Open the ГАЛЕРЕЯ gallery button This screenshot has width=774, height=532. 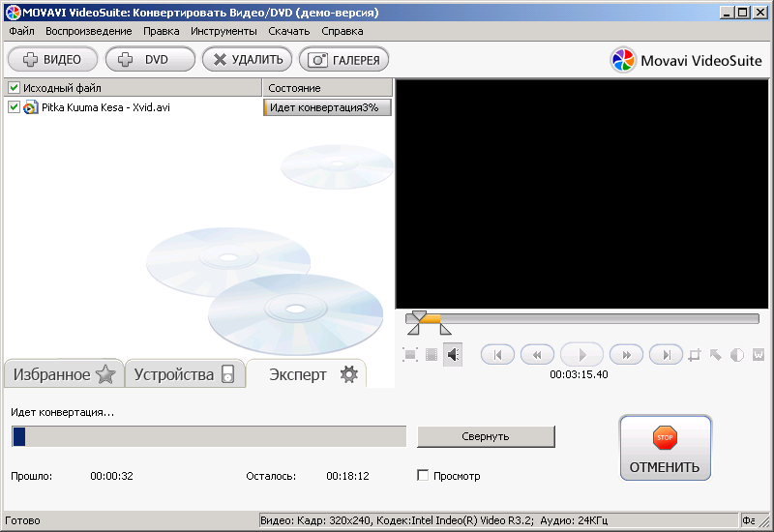pos(344,60)
